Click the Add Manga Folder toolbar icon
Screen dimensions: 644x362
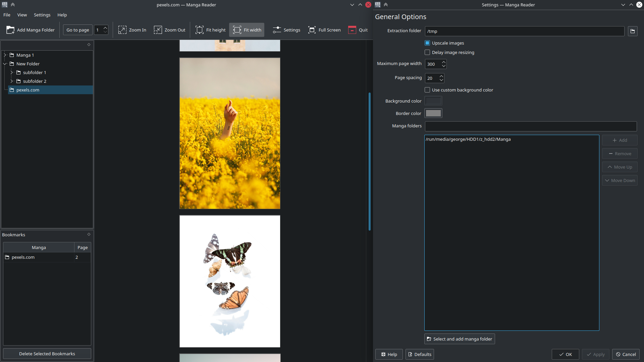point(10,30)
